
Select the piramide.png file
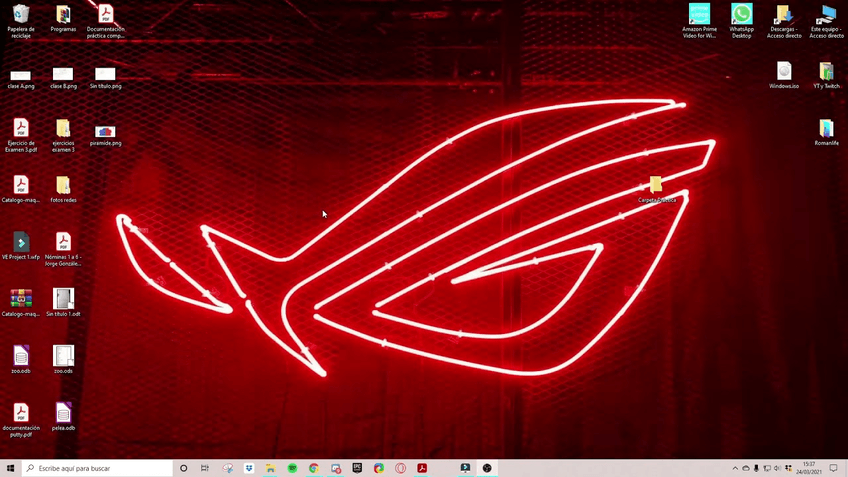point(105,135)
